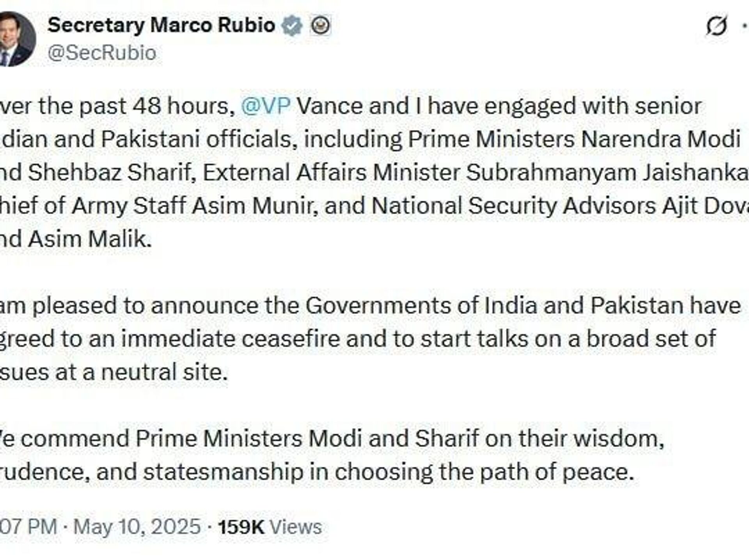Click the name Asim Malik in post
Viewport: 749px width, 560px height.
(90, 239)
